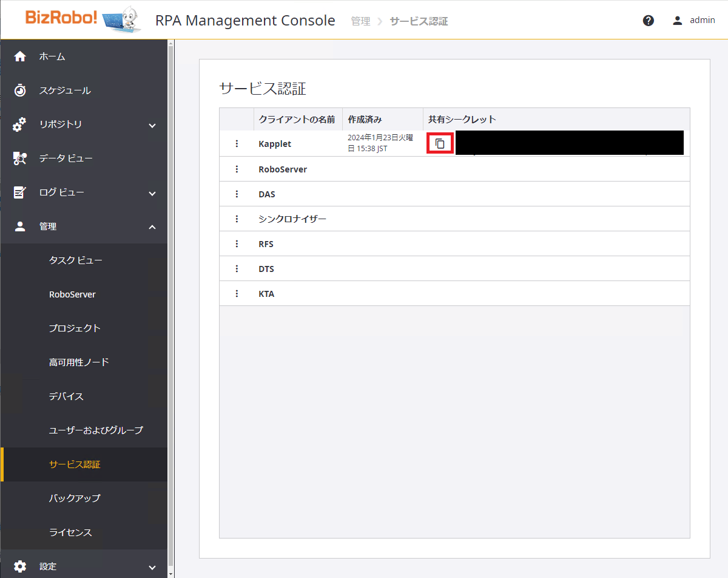Image resolution: width=728 pixels, height=578 pixels.
Task: Open the Kapplet row options menu
Action: click(x=237, y=144)
